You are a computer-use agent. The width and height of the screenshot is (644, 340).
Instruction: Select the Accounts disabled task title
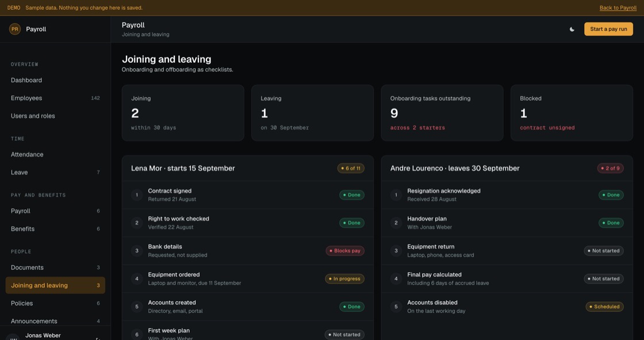pyautogui.click(x=432, y=303)
